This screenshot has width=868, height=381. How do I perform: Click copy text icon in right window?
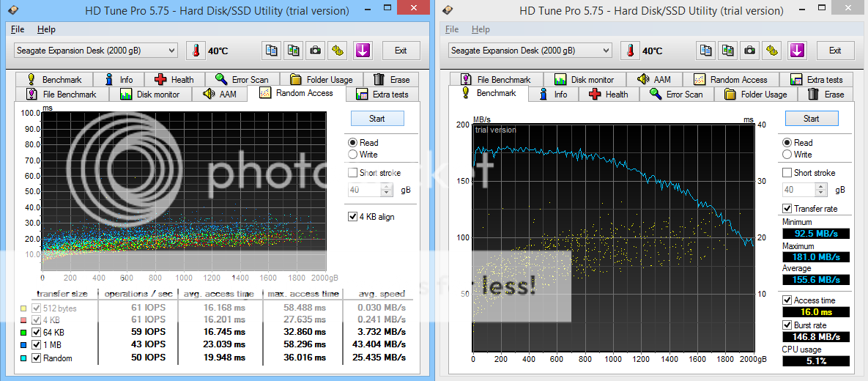point(706,51)
